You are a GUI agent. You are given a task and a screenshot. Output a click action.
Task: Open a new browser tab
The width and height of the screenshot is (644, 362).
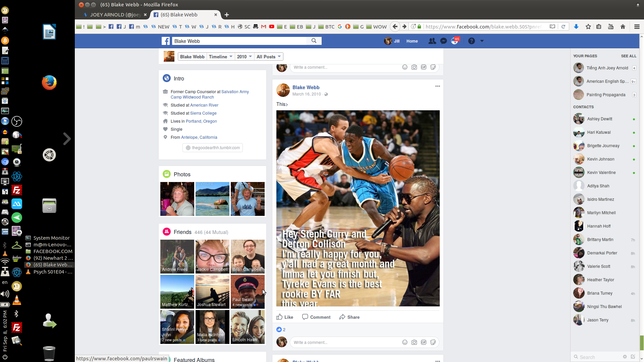pos(227,15)
